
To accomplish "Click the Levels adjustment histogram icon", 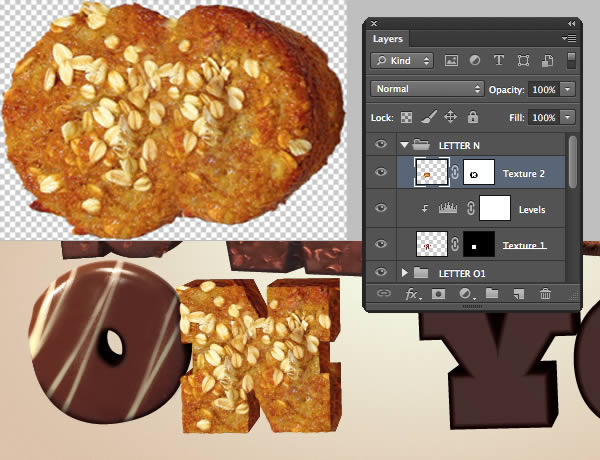I will [448, 208].
